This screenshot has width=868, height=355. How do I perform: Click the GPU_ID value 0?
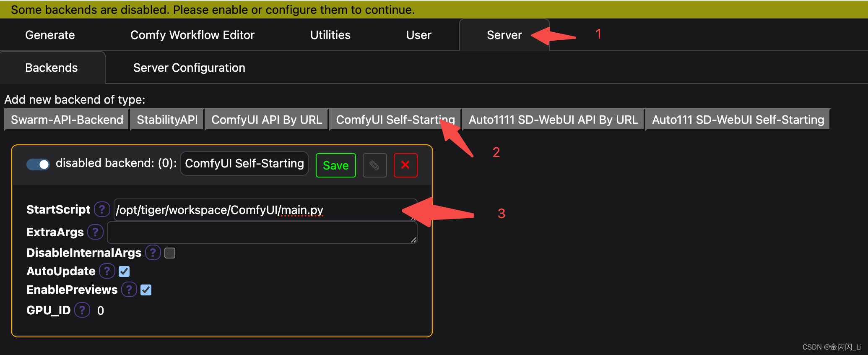click(101, 311)
